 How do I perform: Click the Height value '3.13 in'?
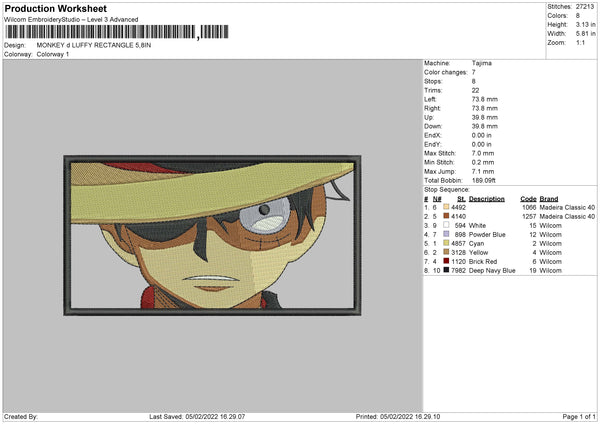tap(585, 24)
